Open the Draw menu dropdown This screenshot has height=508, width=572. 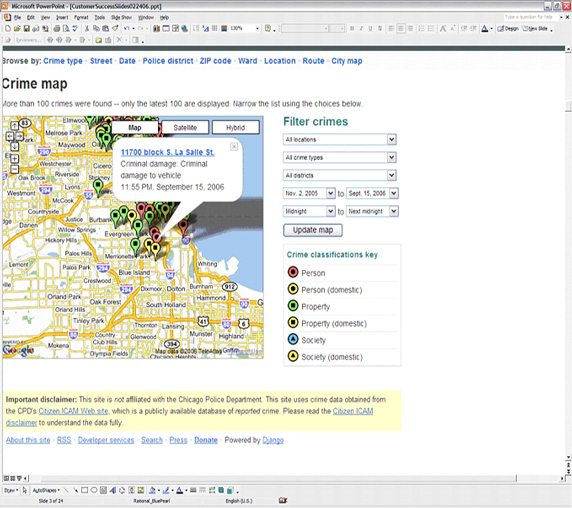[x=11, y=490]
